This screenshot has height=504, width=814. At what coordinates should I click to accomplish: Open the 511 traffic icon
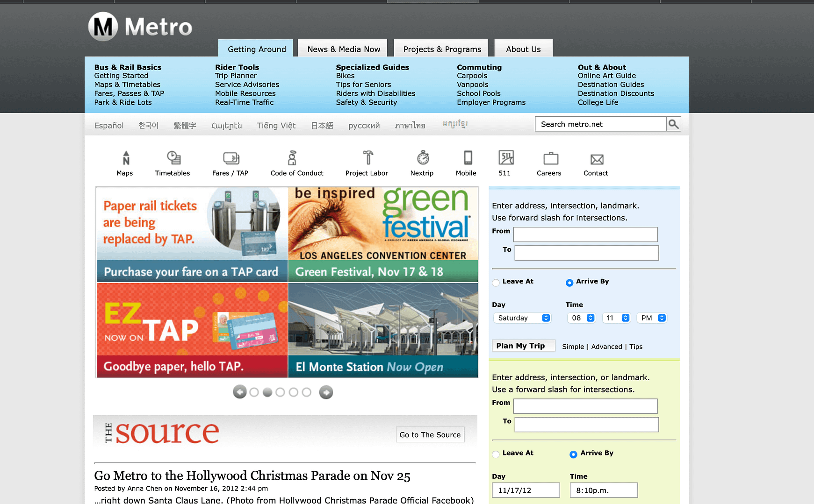pyautogui.click(x=506, y=158)
